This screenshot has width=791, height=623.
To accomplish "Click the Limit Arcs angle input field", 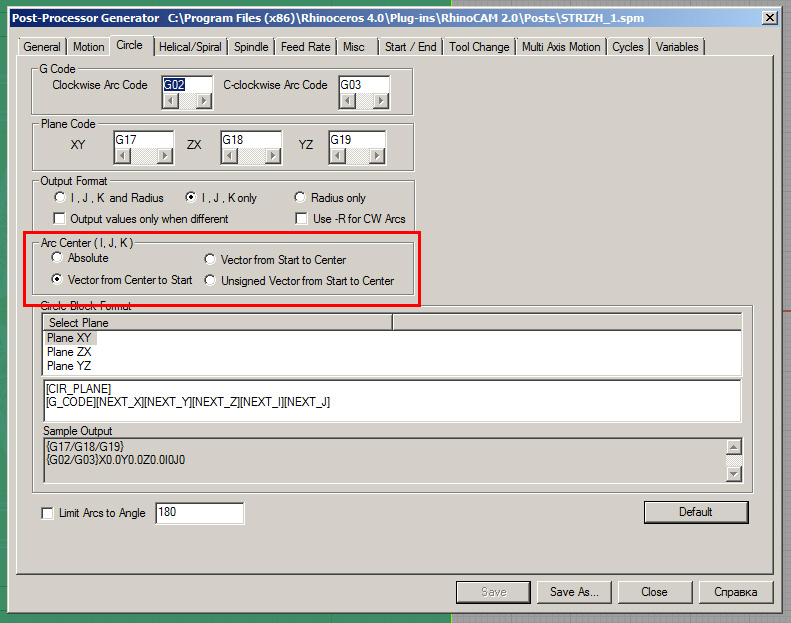I will pos(199,514).
